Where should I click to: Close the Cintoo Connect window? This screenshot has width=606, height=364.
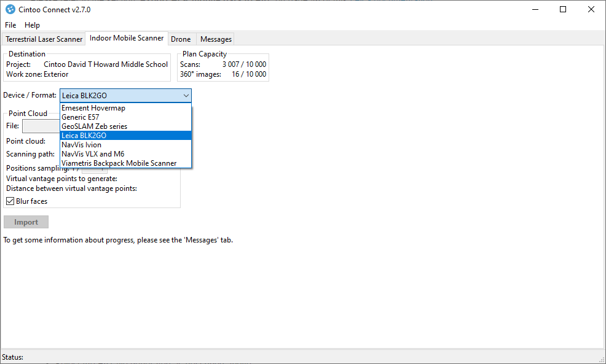[591, 9]
